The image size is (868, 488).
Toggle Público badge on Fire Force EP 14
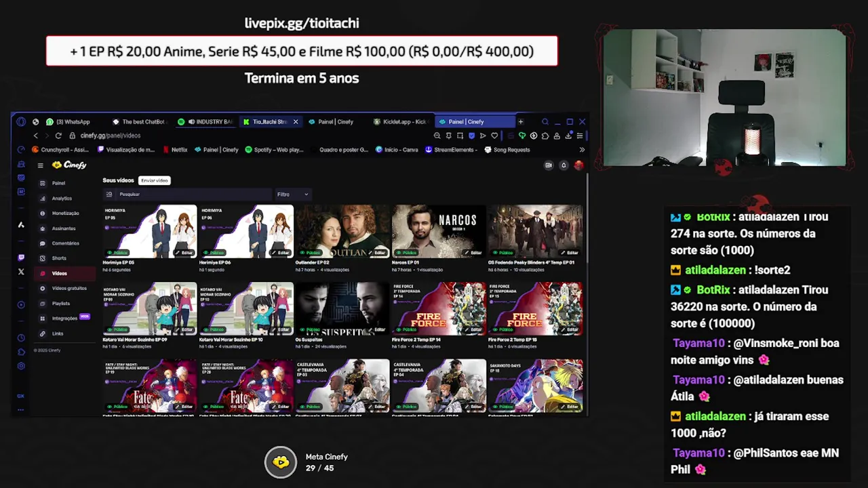(406, 330)
